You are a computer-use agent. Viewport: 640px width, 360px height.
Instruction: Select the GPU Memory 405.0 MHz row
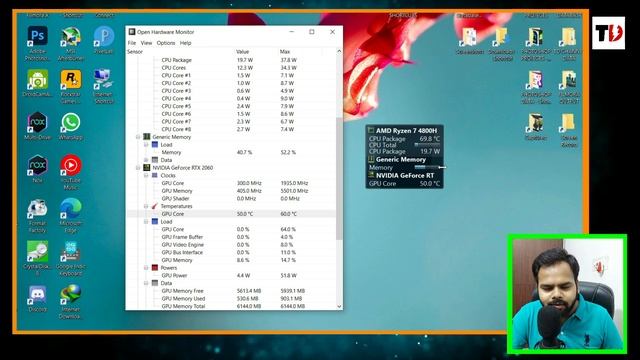(x=231, y=191)
